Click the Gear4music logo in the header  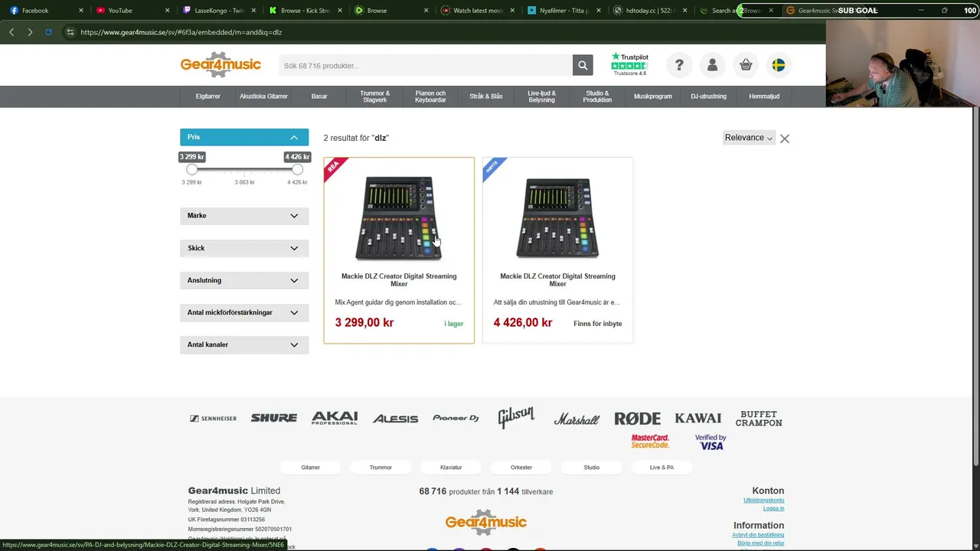pyautogui.click(x=220, y=65)
